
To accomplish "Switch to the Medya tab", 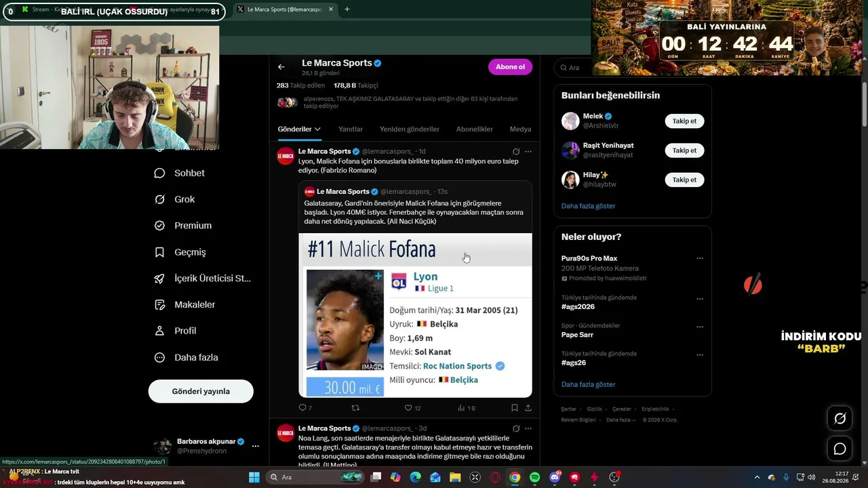I will click(x=521, y=129).
